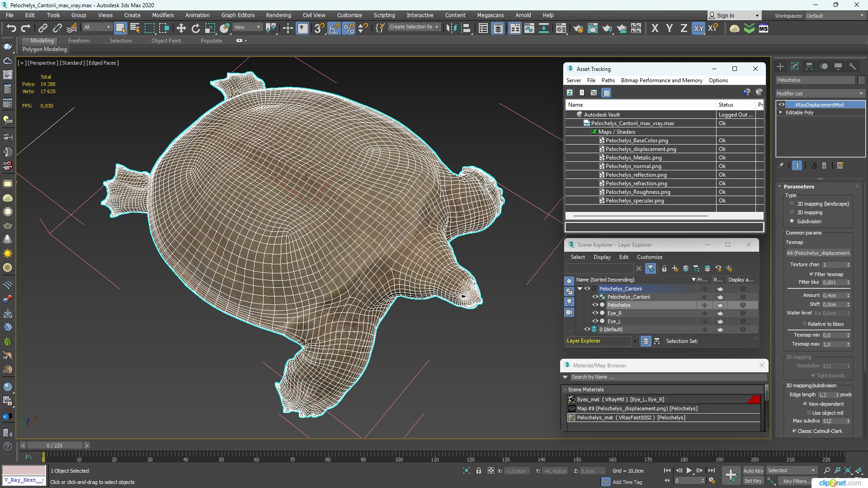Open Customize menu in Scene Explorer
The height and width of the screenshot is (488, 868).
649,257
